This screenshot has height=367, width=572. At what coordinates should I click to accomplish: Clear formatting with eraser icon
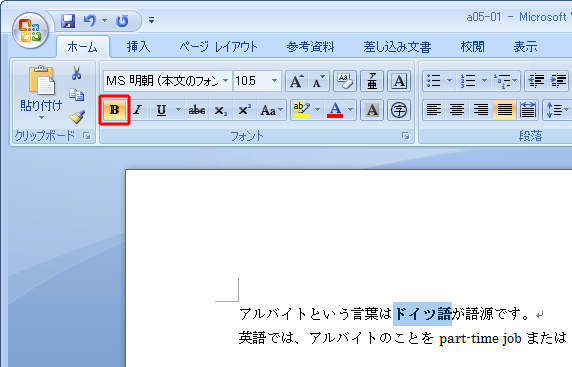(x=345, y=81)
